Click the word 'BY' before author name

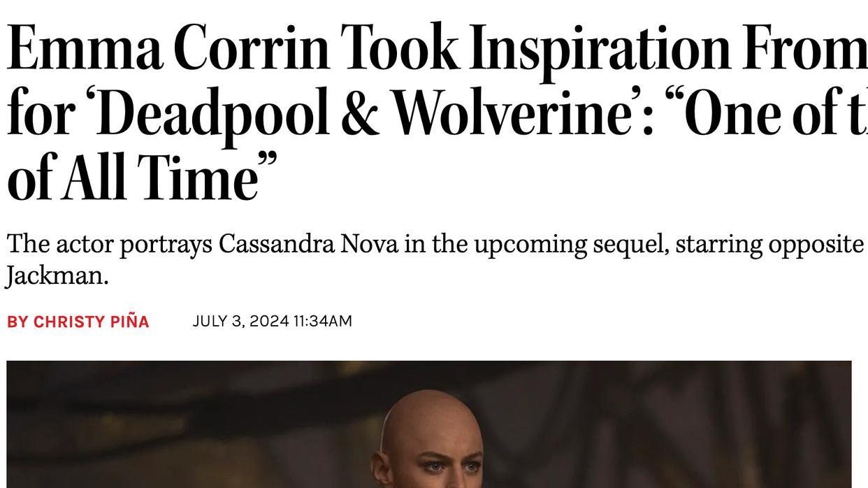point(17,322)
